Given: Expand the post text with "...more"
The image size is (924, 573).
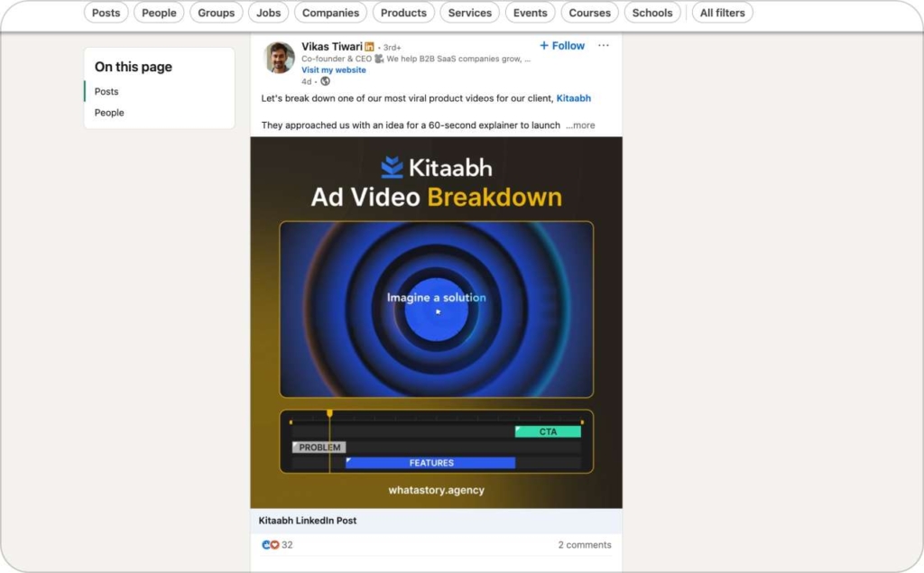Looking at the screenshot, I should click(x=580, y=125).
